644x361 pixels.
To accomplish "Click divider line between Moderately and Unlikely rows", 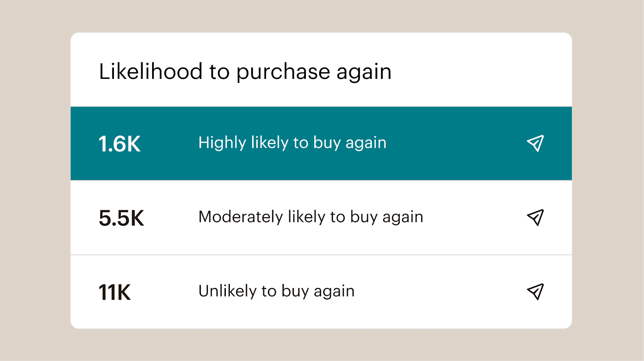I will pos(321,255).
